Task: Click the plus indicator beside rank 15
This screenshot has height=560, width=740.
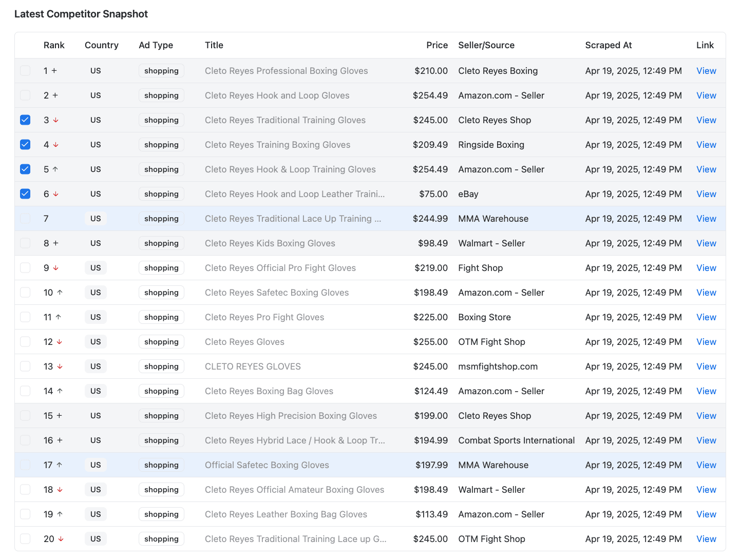Action: 59,416
